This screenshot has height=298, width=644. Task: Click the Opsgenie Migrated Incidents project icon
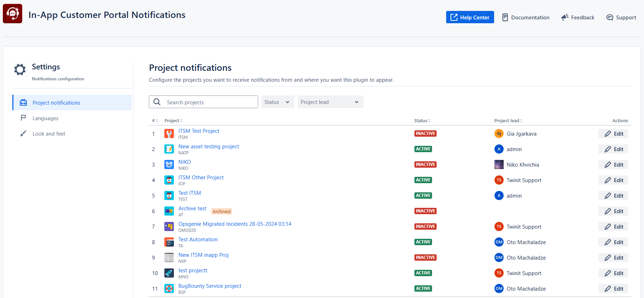[x=169, y=226]
